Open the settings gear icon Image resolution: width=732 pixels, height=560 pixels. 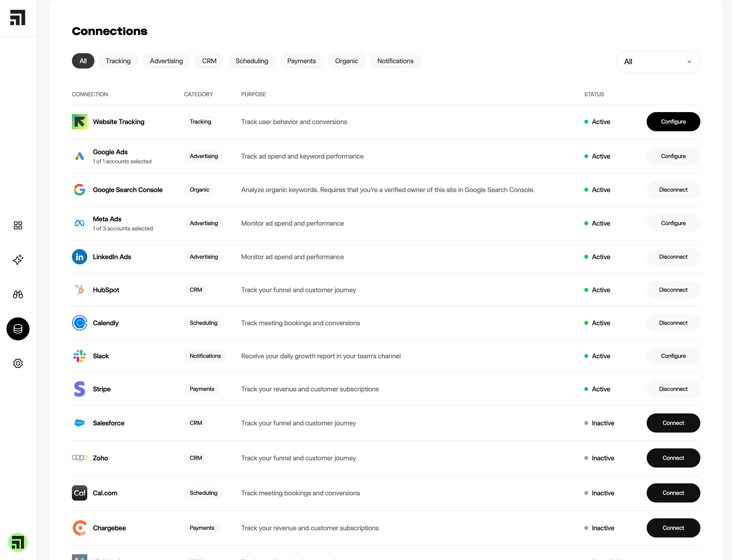pyautogui.click(x=18, y=363)
